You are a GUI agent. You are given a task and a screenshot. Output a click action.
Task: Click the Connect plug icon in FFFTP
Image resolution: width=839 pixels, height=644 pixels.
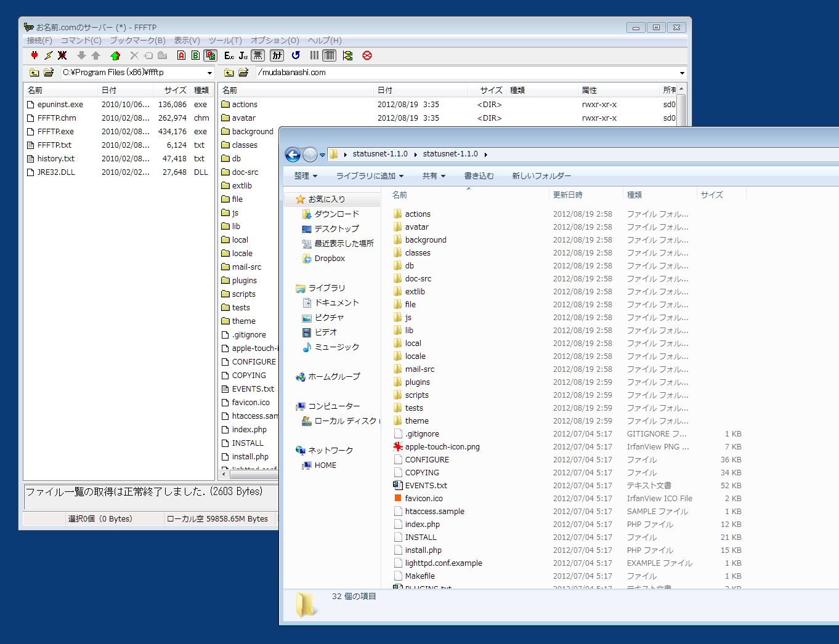[34, 55]
